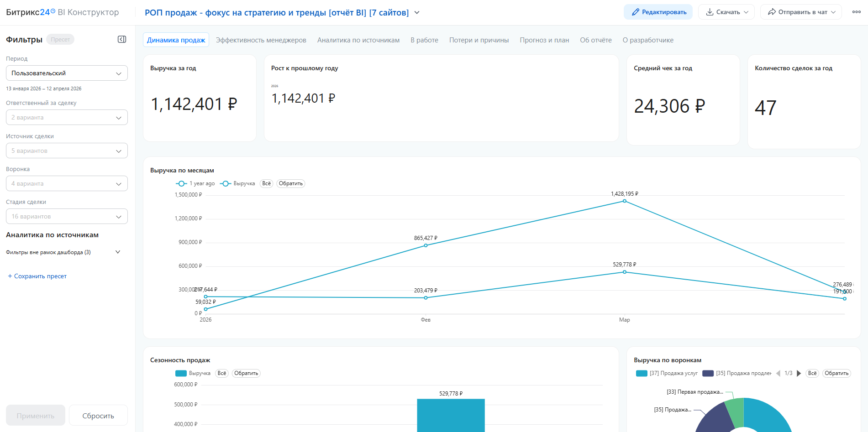Collapse the filters sidebar panel icon
This screenshot has height=432, width=868.
122,39
